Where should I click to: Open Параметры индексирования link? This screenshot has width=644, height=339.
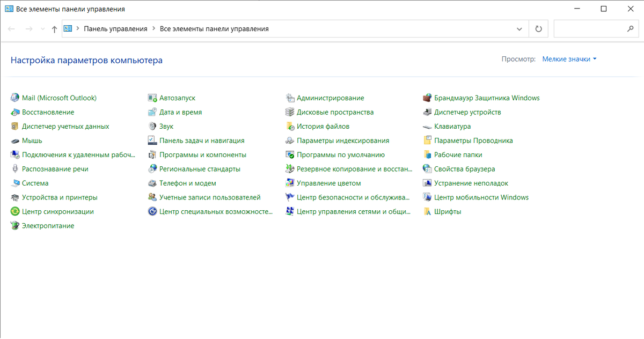coord(343,141)
